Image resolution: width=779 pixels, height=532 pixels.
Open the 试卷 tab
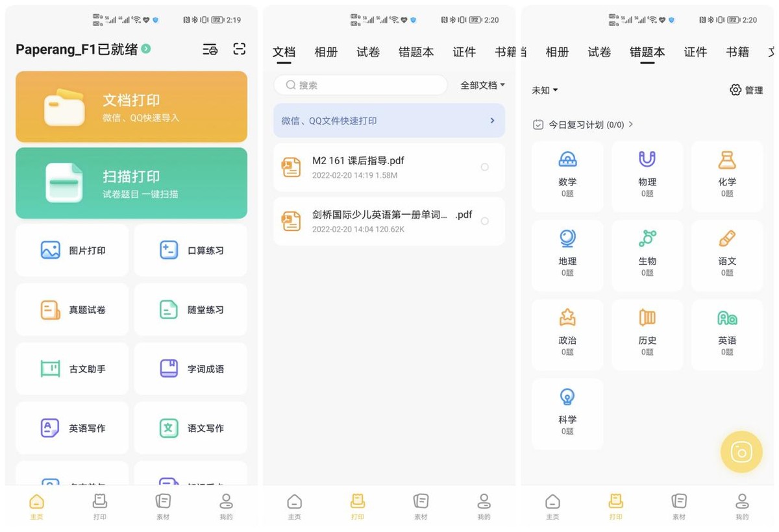[368, 52]
